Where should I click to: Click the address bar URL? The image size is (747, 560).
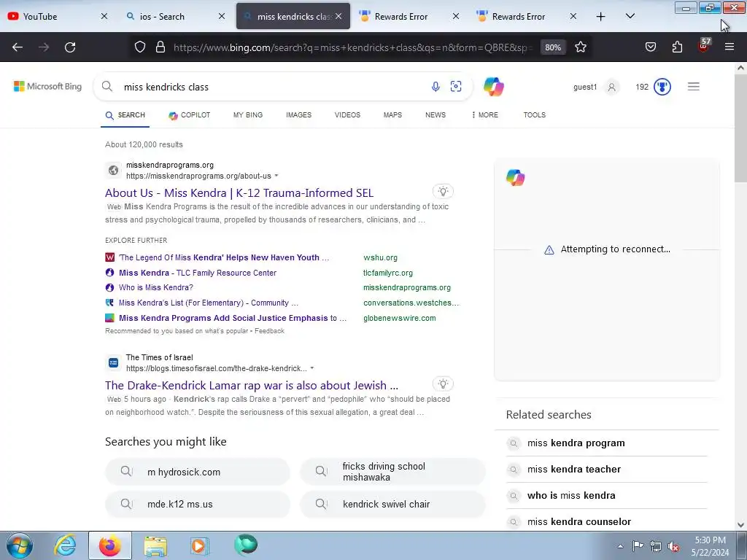pyautogui.click(x=352, y=47)
